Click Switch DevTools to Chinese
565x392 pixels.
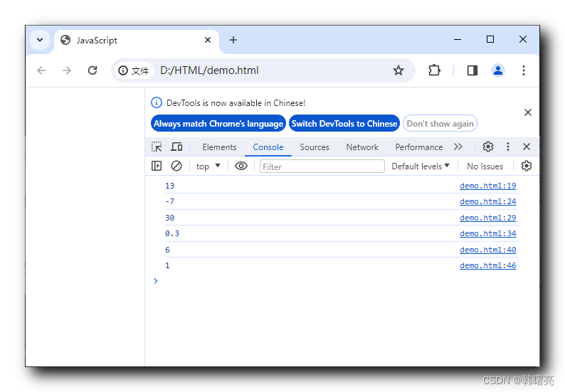[344, 124]
